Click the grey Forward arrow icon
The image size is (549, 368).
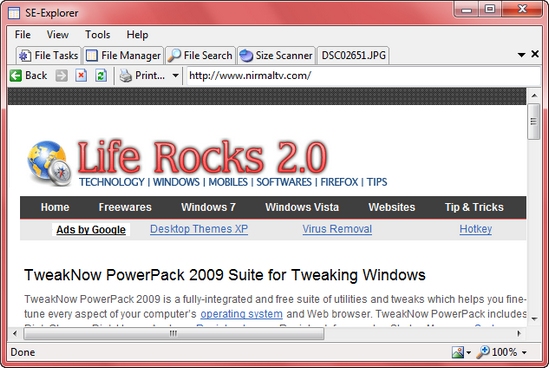point(62,75)
